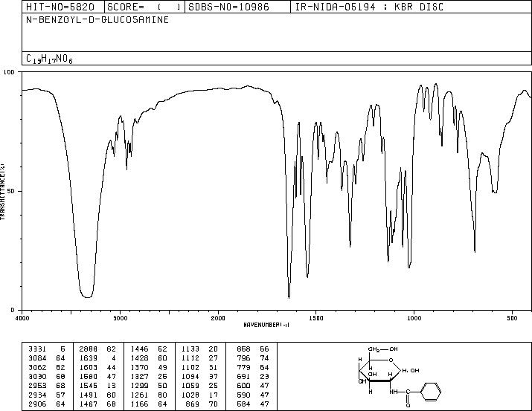Click the carbonyl peak minimum near 1639
The height and width of the screenshot is (411, 532).
point(289,297)
